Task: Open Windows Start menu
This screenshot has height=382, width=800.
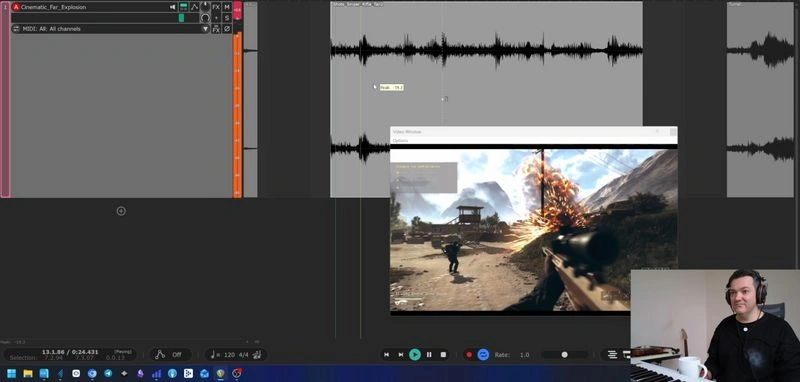Action: pos(11,373)
